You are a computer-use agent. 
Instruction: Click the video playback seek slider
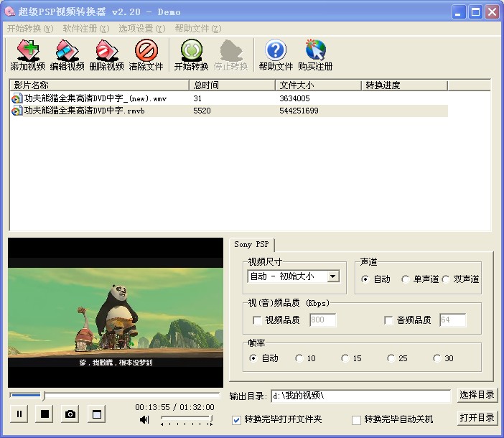pyautogui.click(x=115, y=395)
